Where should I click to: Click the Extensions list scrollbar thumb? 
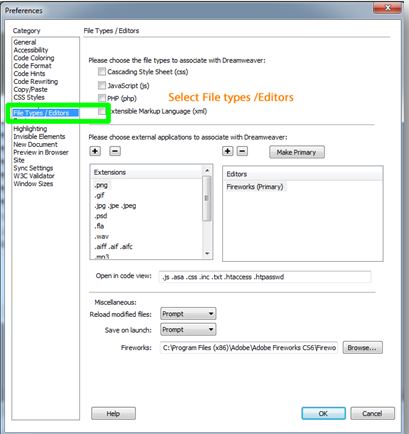[207, 198]
